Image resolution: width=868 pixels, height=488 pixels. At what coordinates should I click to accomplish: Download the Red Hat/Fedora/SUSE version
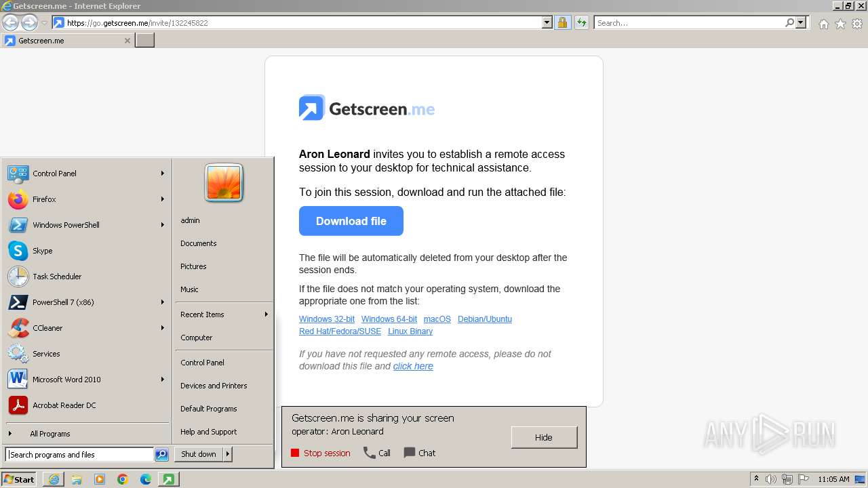[340, 331]
